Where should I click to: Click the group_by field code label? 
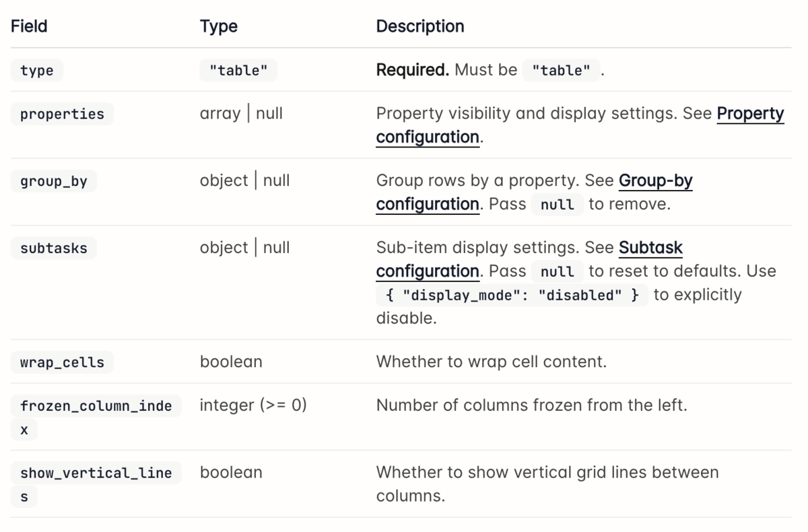[x=54, y=181]
